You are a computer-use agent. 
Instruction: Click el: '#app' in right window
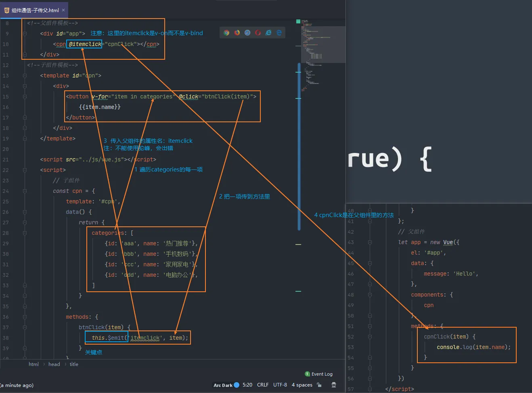(x=429, y=253)
